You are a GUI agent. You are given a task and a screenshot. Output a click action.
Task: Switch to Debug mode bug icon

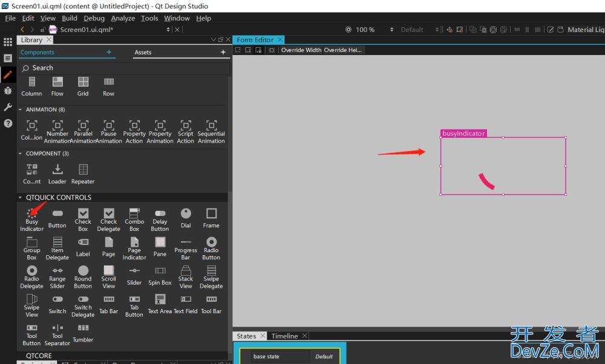click(x=8, y=91)
